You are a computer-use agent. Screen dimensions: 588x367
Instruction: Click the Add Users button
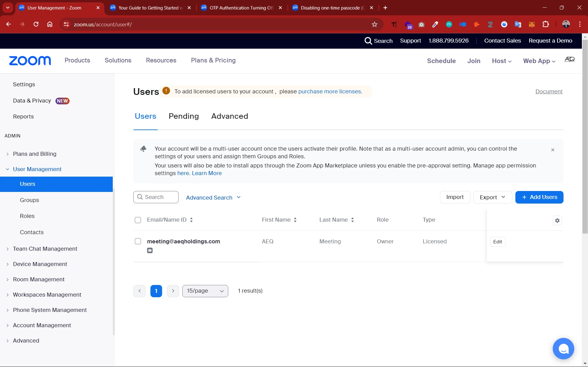[x=539, y=197]
